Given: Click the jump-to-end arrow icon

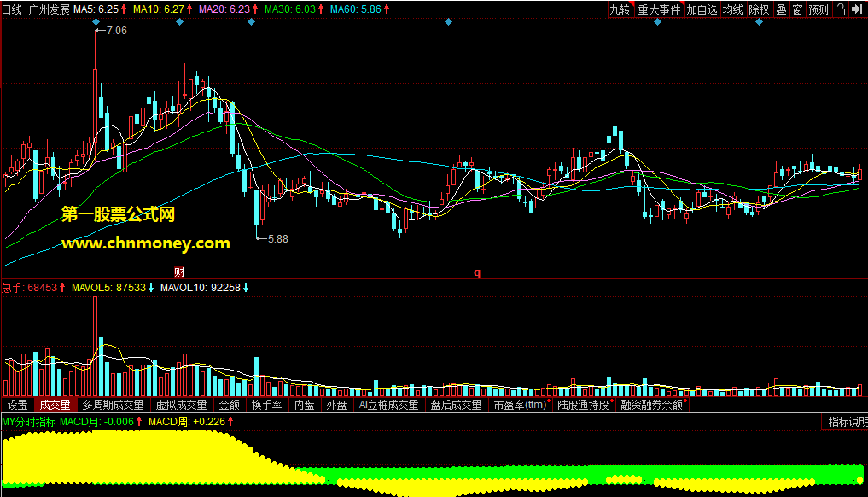Looking at the screenshot, I should point(857,9).
